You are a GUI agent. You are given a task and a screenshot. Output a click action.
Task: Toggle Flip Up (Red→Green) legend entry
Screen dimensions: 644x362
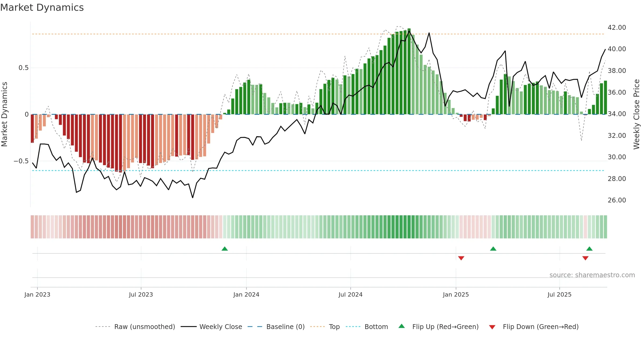pos(438,327)
